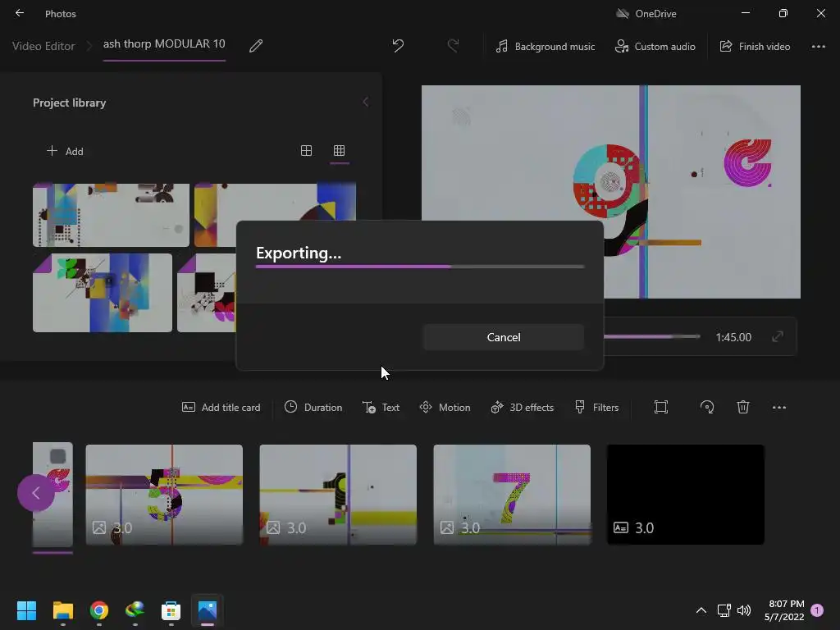Toggle checkbox on the partially visible clip
This screenshot has width=840, height=630.
click(x=58, y=456)
